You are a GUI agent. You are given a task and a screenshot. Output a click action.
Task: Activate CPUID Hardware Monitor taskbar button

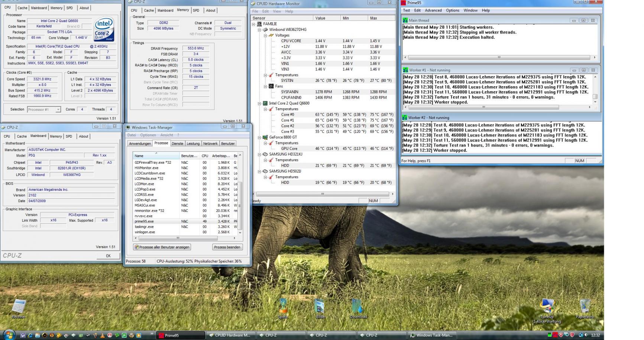click(231, 335)
